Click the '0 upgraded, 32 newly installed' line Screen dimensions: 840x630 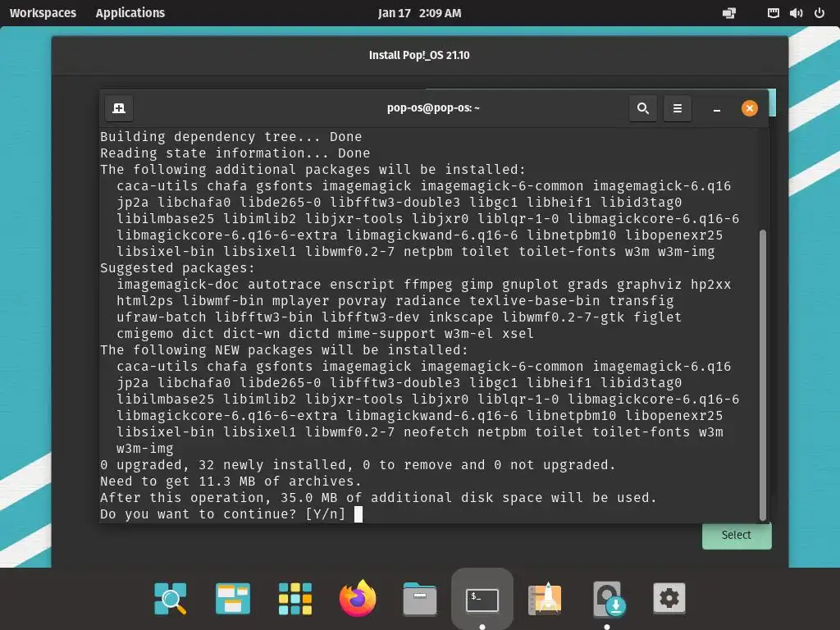click(358, 465)
